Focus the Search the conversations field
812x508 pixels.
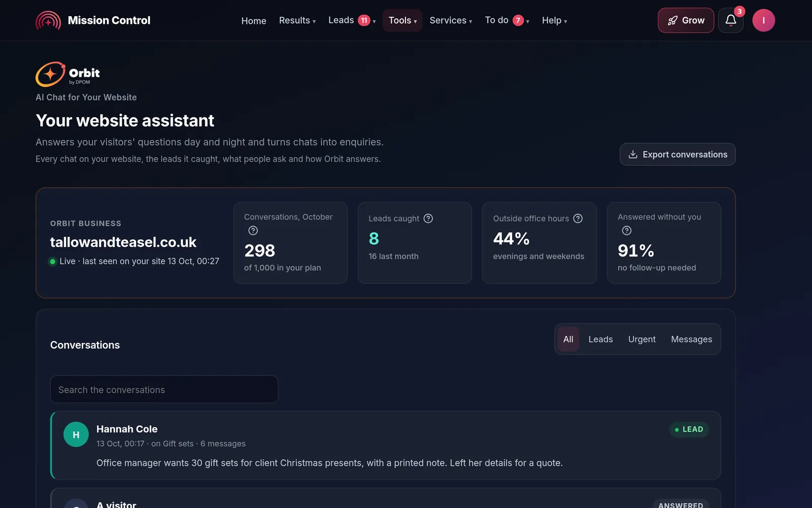point(164,390)
